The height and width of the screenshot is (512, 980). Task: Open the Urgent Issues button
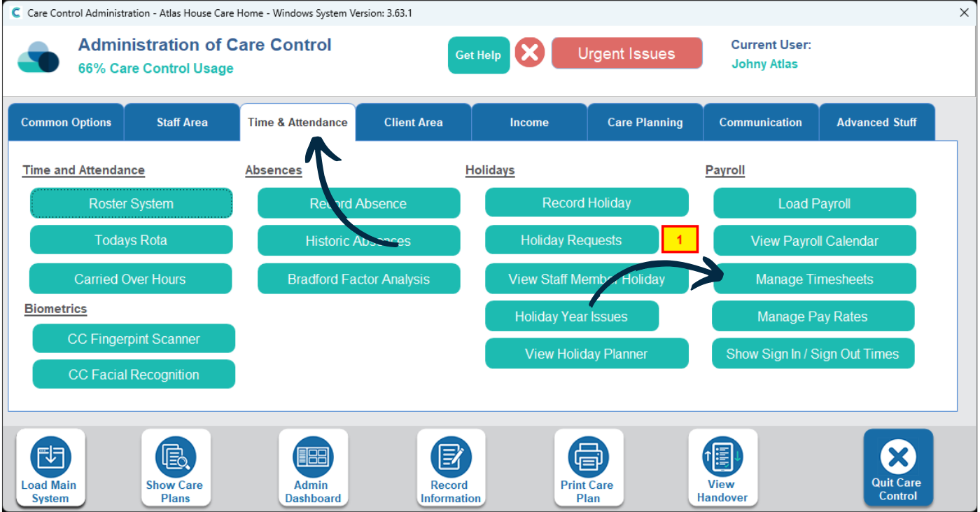click(x=626, y=54)
